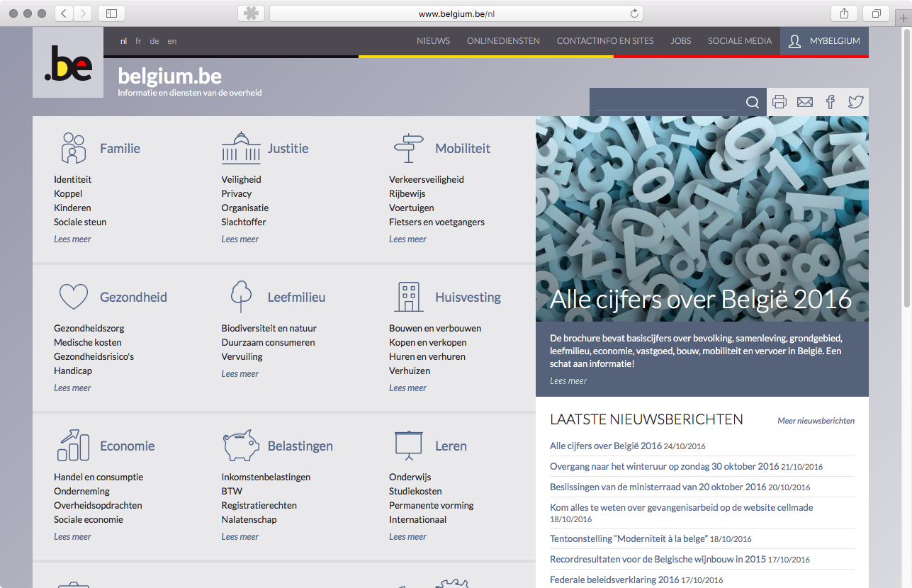This screenshot has width=912, height=588.
Task: Click the Leren presentation board icon
Action: [408, 446]
